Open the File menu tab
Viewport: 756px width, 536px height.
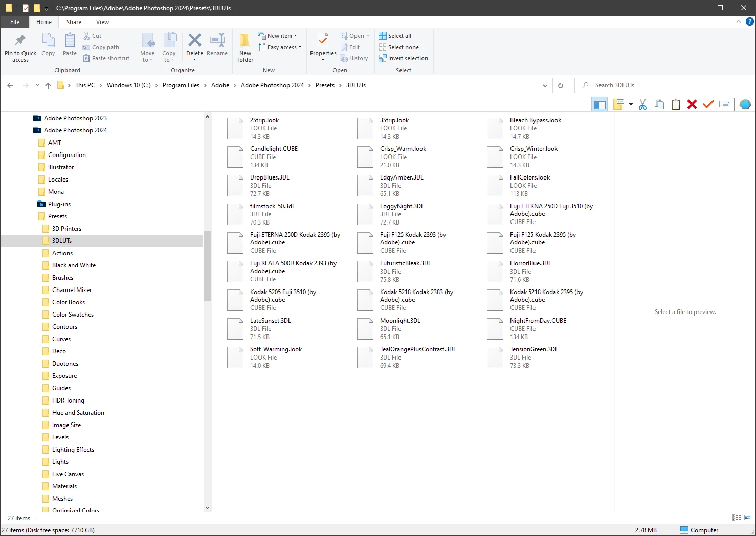pos(15,22)
